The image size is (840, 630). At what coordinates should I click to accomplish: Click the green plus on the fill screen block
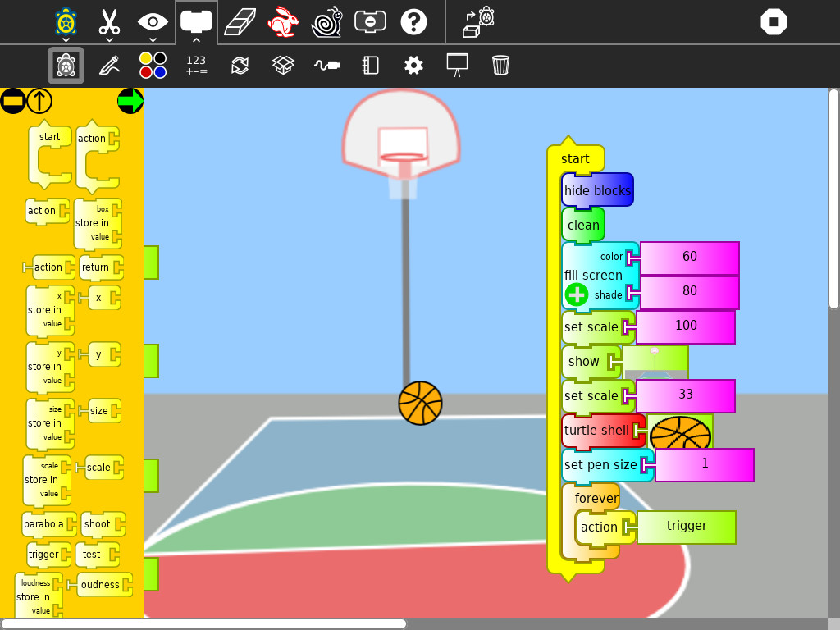pos(577,294)
